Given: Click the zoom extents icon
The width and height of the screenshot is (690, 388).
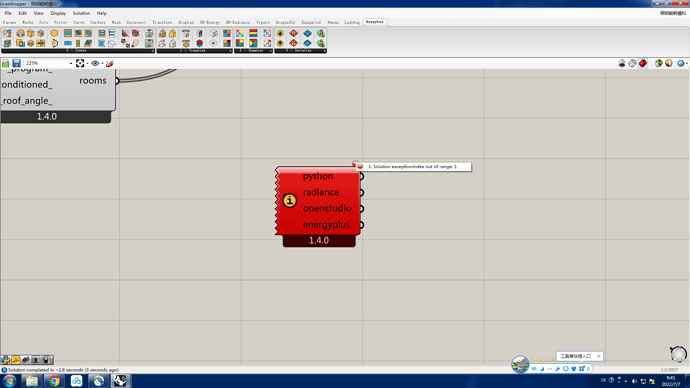Looking at the screenshot, I should pos(80,63).
